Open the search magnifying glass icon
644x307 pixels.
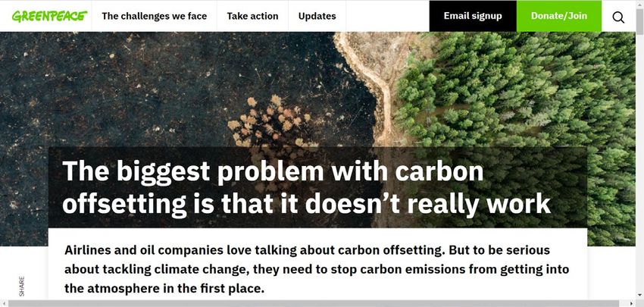(x=618, y=17)
